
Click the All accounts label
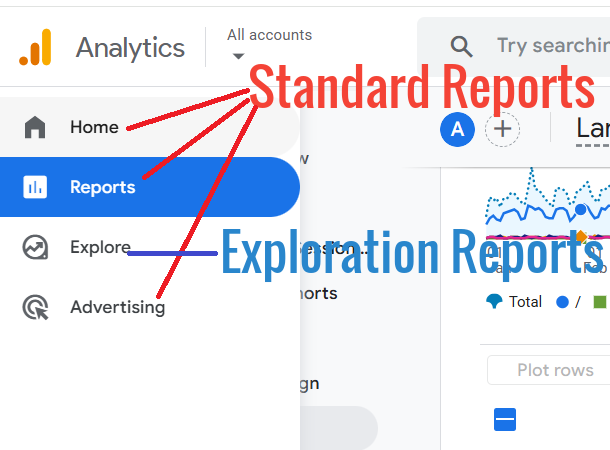pos(270,35)
